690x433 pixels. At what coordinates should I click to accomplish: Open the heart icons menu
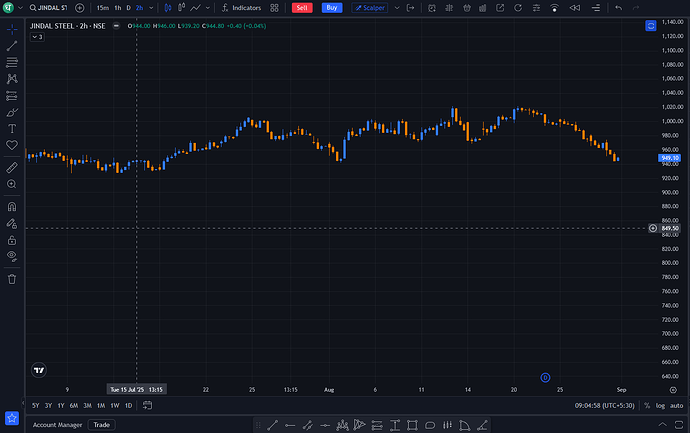tap(12, 145)
